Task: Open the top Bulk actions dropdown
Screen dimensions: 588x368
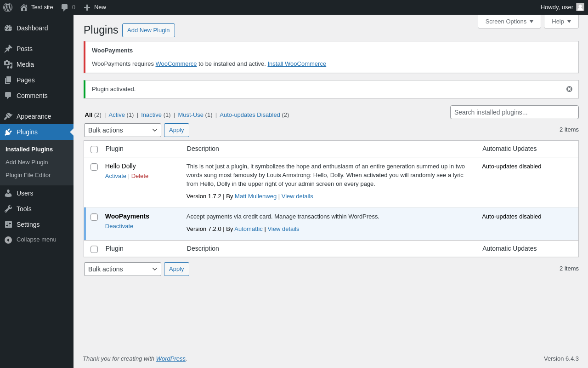Action: click(123, 130)
